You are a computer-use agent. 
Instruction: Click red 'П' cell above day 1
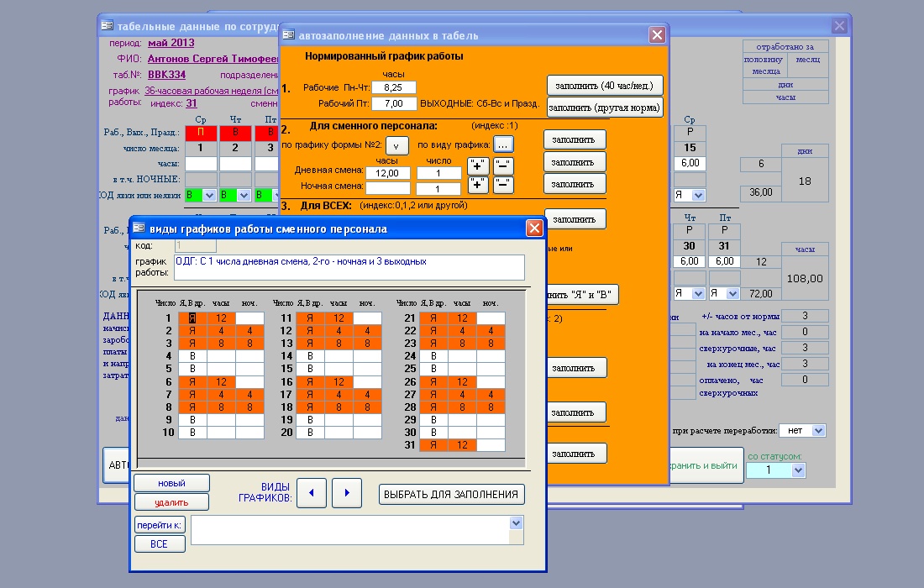pos(201,133)
